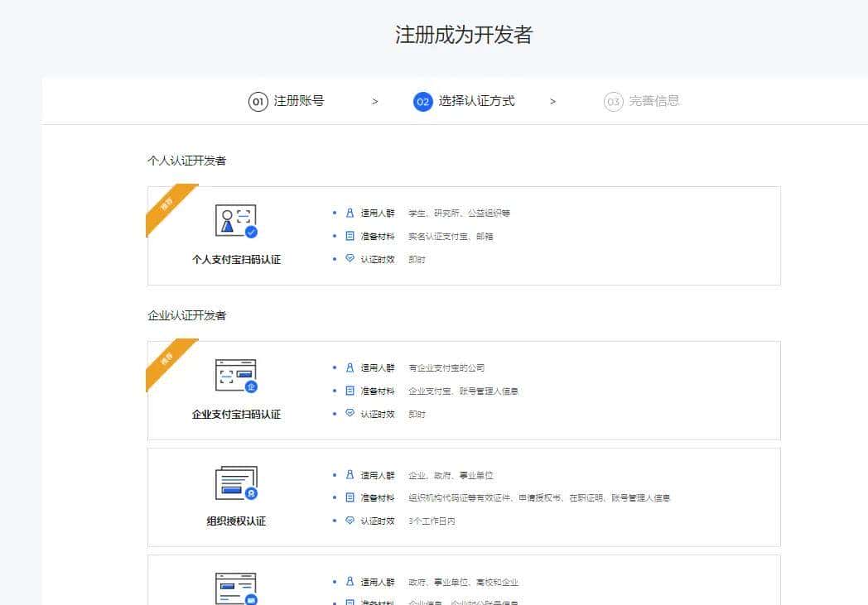Click the 个人支付宝扫码认证 title text
868x605 pixels.
(238, 259)
